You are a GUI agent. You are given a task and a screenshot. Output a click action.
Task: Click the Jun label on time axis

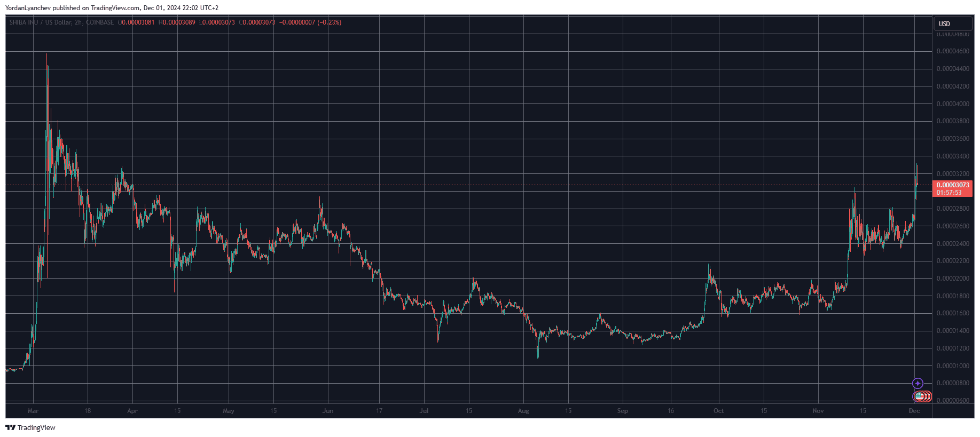328,411
